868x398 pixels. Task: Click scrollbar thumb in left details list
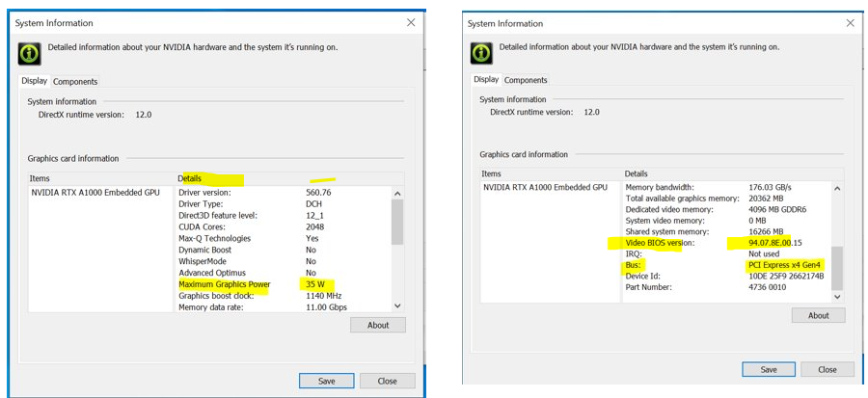point(397,222)
